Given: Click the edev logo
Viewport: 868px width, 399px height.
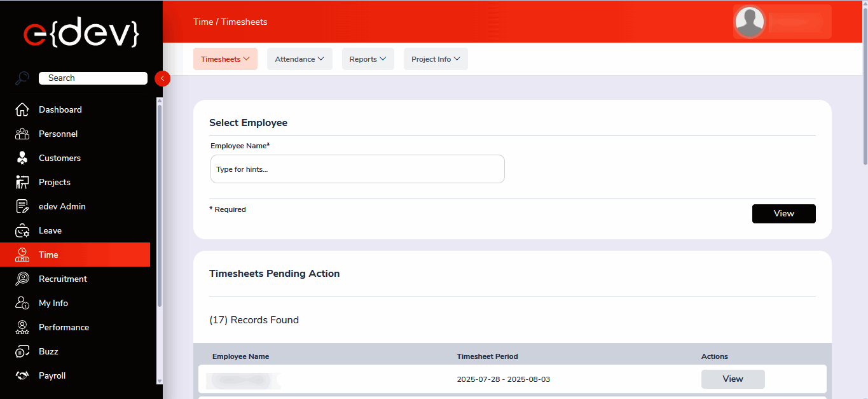Looking at the screenshot, I should tap(81, 33).
